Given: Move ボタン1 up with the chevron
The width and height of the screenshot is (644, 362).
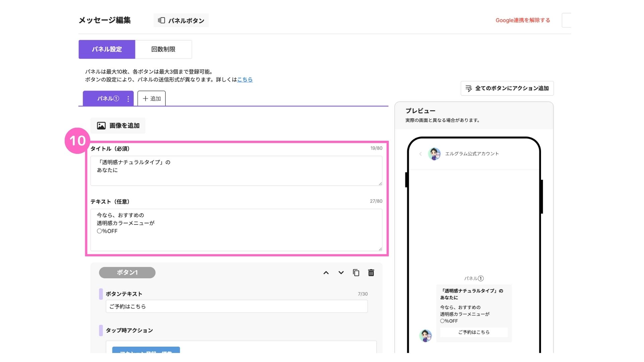Looking at the screenshot, I should [326, 273].
